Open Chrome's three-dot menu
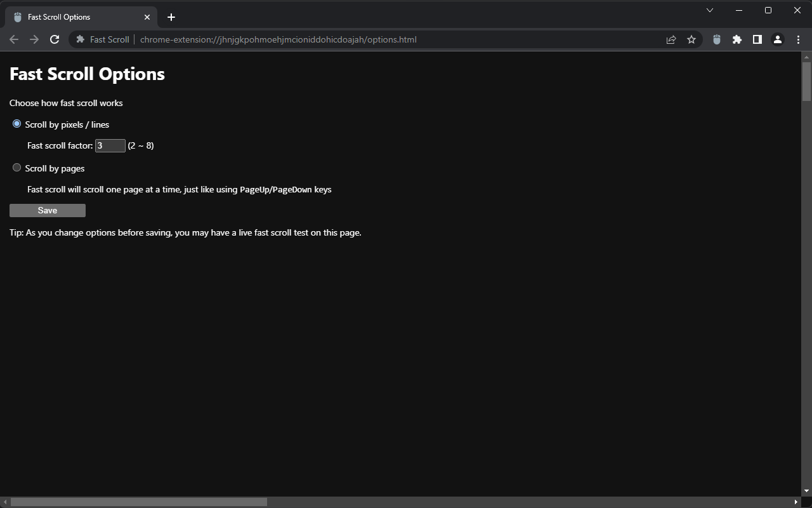 pos(798,39)
